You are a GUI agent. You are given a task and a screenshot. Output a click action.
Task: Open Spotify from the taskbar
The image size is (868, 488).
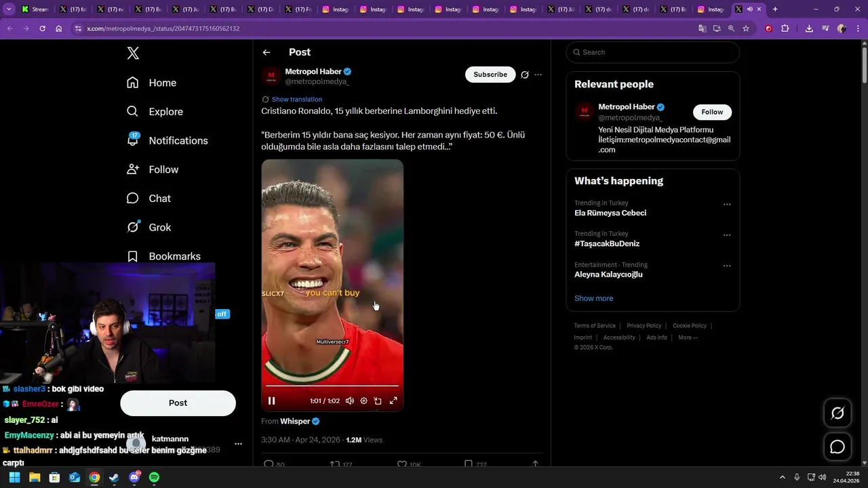coord(154,477)
